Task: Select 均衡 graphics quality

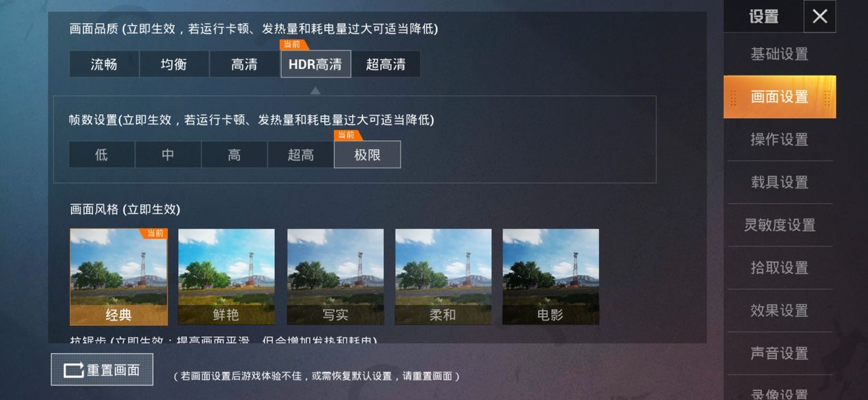Action: point(174,64)
